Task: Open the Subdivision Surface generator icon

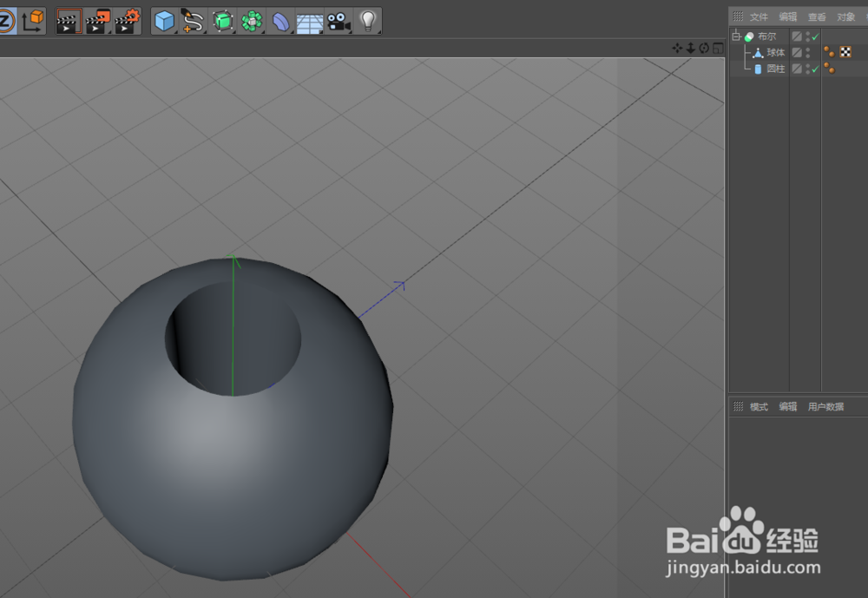Action: 221,21
